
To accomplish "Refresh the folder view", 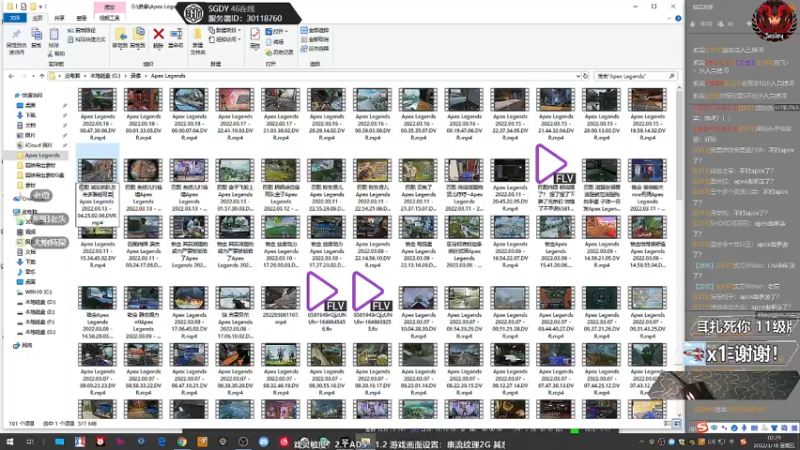I will tap(586, 76).
